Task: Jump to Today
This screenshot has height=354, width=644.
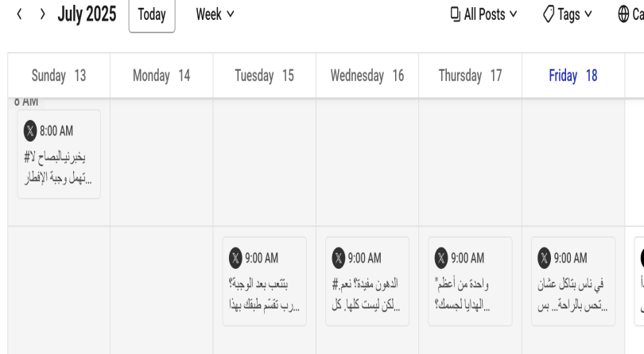Action: [152, 15]
